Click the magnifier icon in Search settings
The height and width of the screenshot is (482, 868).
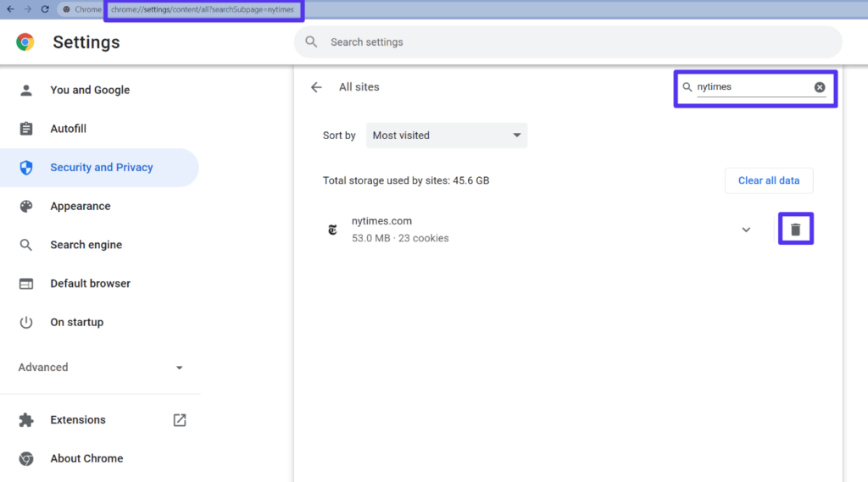(311, 42)
